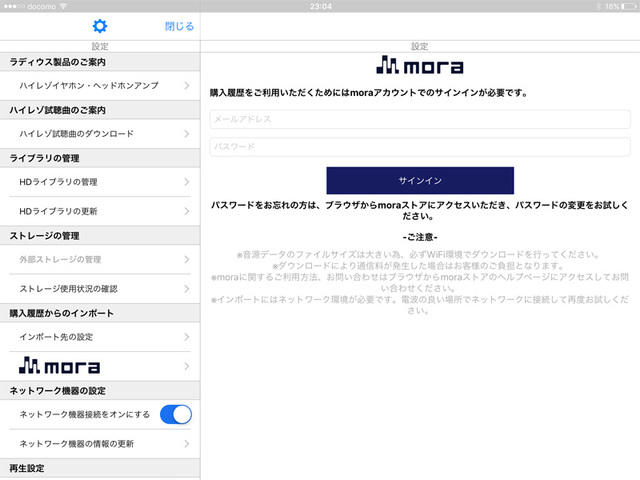
Task: Toggle ネットワーク機器接続をオンにする switch
Action: 175,414
